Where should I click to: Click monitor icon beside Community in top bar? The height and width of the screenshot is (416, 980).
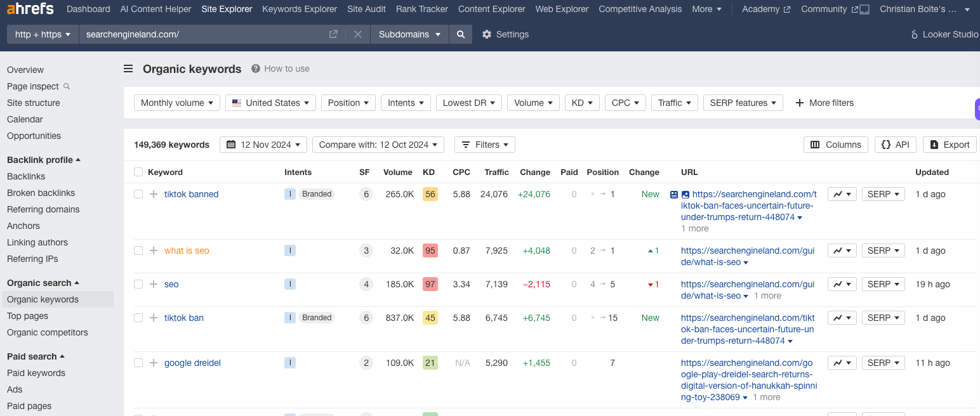865,10
